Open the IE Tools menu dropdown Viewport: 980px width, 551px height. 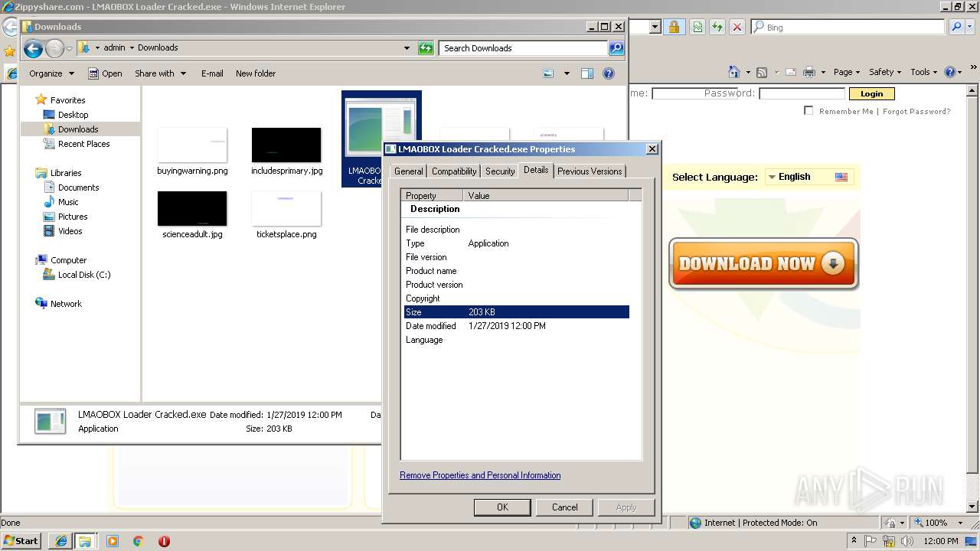tap(924, 72)
